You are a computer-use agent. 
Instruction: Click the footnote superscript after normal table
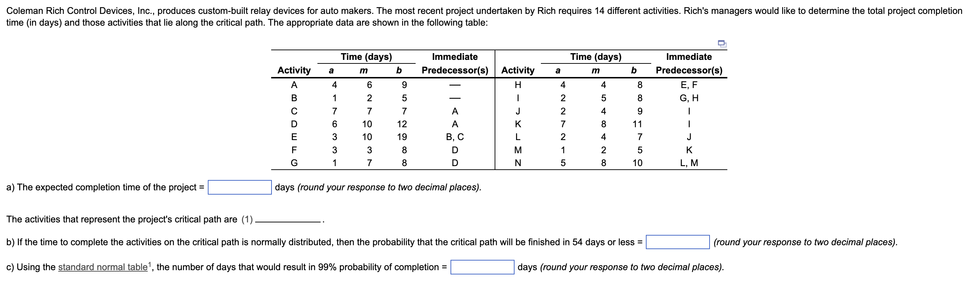click(x=150, y=264)
